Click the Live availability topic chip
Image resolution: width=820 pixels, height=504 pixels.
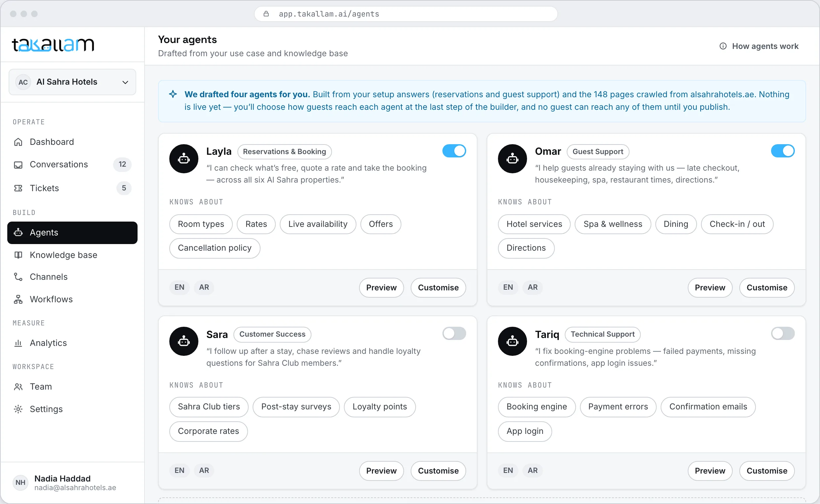318,224
